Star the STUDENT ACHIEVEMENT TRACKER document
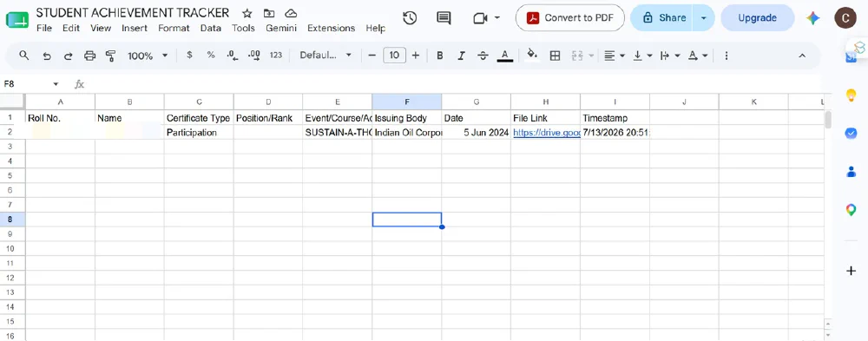868x341 pixels. tap(247, 13)
